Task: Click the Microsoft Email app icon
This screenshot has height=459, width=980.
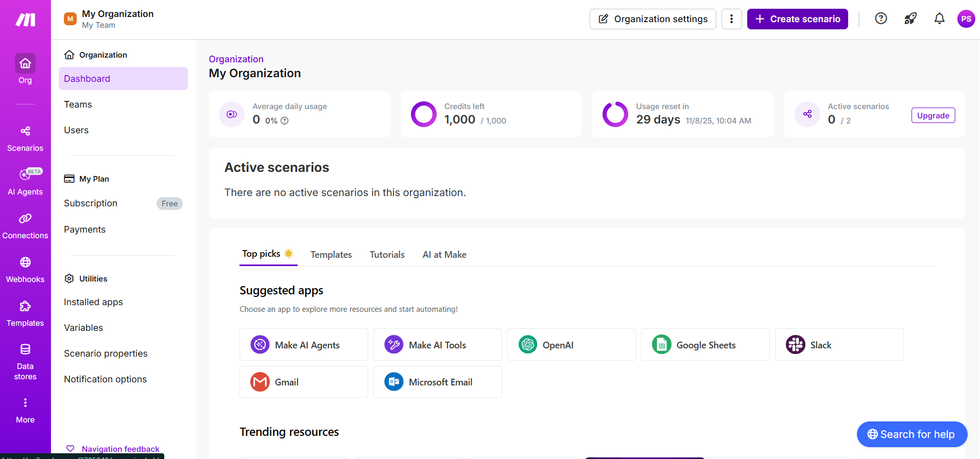Action: (394, 382)
